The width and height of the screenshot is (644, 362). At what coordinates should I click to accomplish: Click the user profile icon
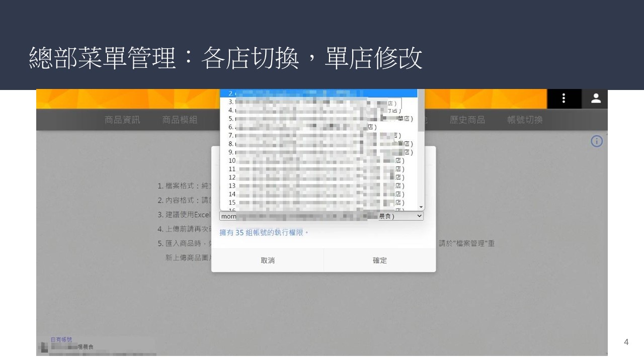596,99
